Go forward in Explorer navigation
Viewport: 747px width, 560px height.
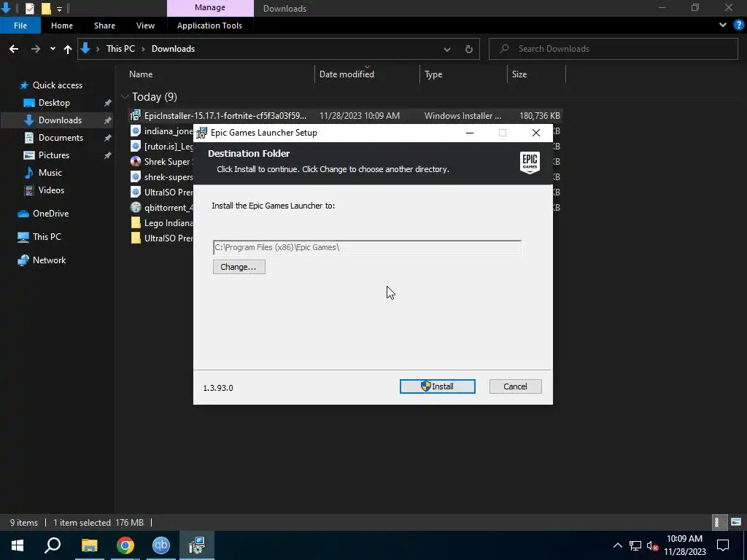pyautogui.click(x=35, y=49)
